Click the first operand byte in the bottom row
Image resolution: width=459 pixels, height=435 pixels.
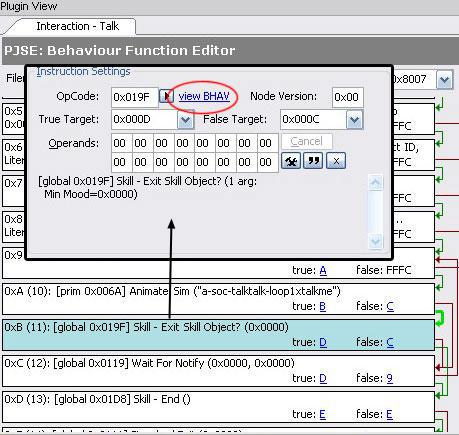point(122,162)
